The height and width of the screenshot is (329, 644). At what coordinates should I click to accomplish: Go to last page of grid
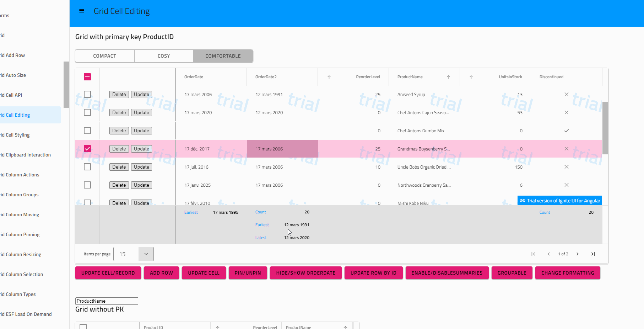pos(593,254)
